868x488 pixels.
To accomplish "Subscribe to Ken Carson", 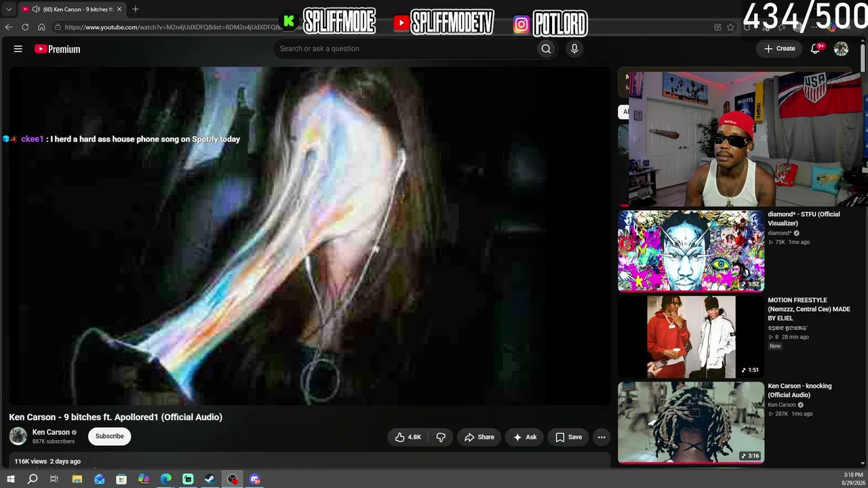I will click(109, 436).
